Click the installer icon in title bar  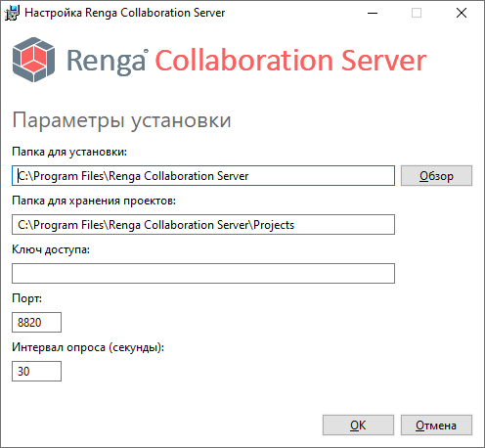tap(13, 13)
